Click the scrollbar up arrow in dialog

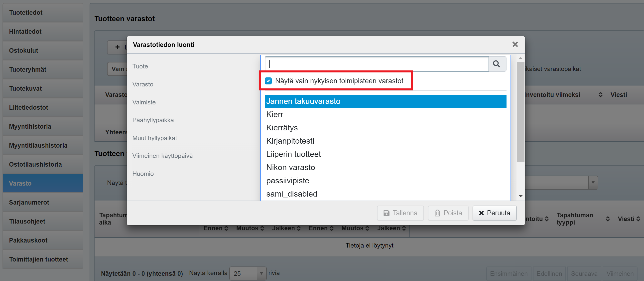(520, 58)
